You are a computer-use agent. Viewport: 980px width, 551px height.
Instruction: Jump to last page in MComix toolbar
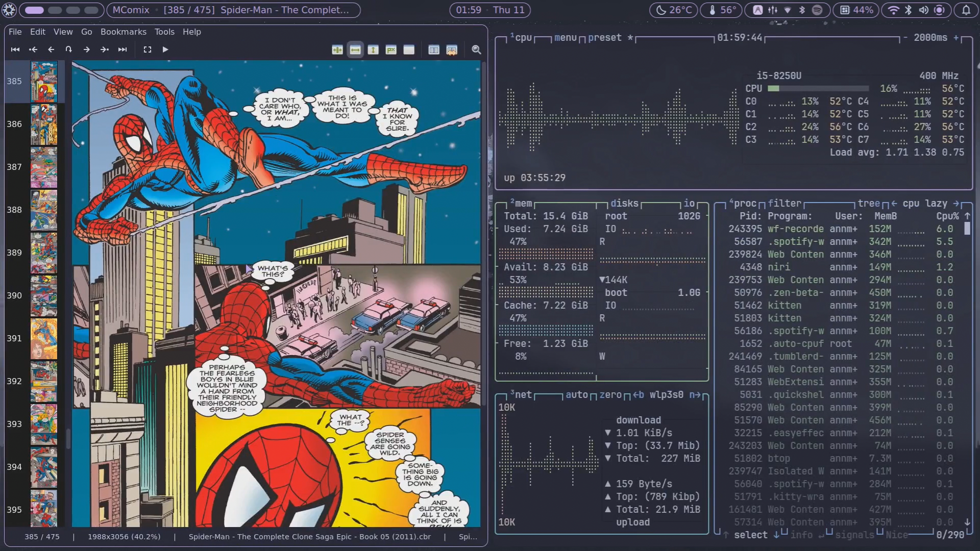click(x=122, y=49)
